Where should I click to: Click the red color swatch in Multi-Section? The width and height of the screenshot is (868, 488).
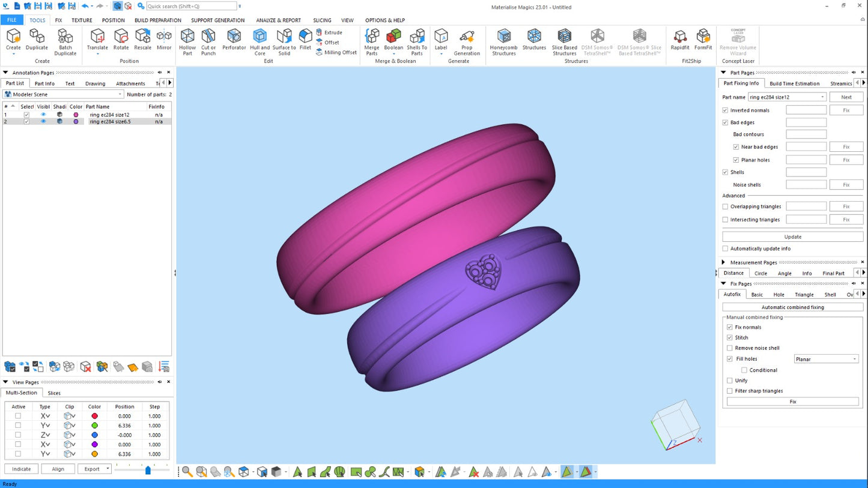[94, 416]
